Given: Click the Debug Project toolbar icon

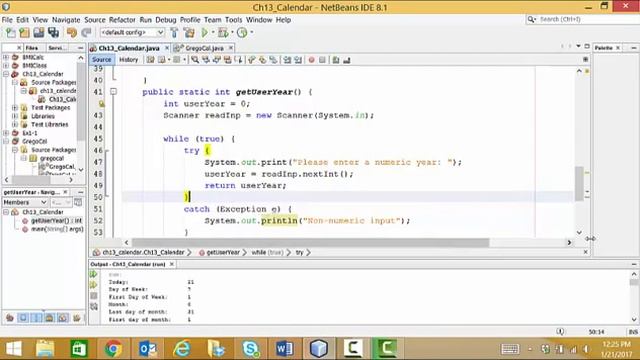Looking at the screenshot, I should click(x=223, y=32).
